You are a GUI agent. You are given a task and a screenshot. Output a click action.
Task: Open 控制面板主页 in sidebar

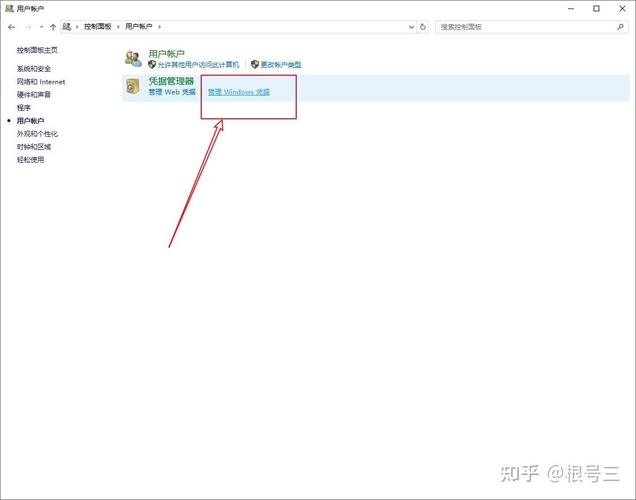(x=37, y=50)
